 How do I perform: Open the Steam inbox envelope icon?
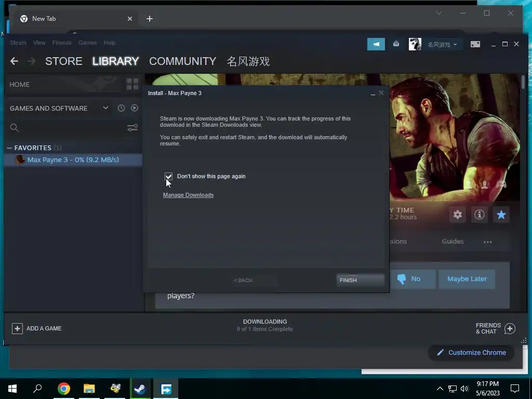click(396, 44)
